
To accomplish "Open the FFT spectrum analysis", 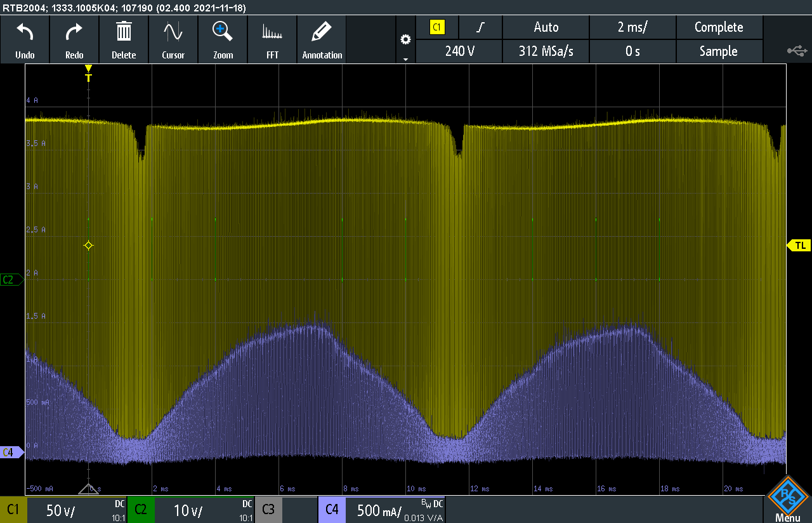I will pos(272,39).
